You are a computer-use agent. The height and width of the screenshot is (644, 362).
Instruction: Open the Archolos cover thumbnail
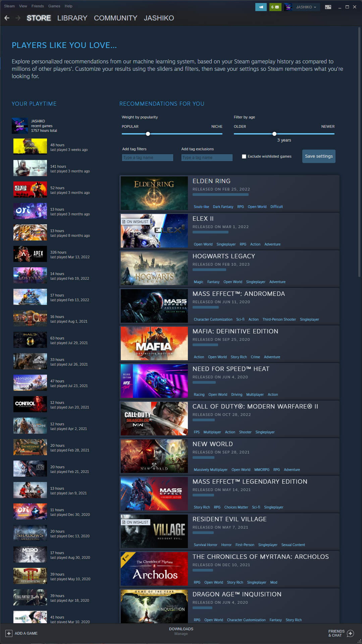pyautogui.click(x=154, y=569)
